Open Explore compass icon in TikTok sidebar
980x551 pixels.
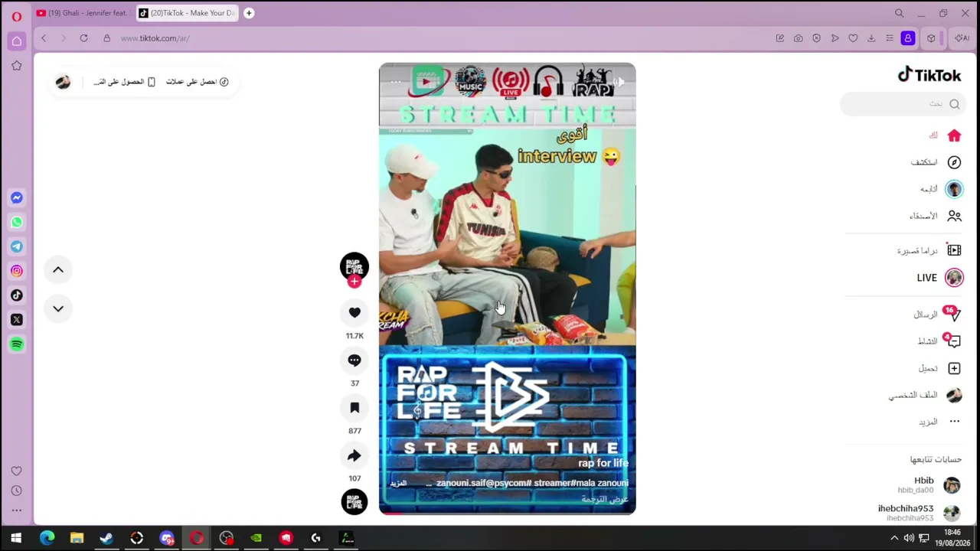954,162
